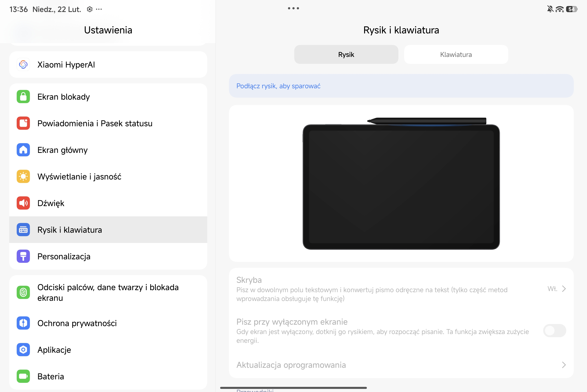Screen dimensions: 587x392
Task: Tap the Ochrona prywatności shield icon
Action: point(23,323)
